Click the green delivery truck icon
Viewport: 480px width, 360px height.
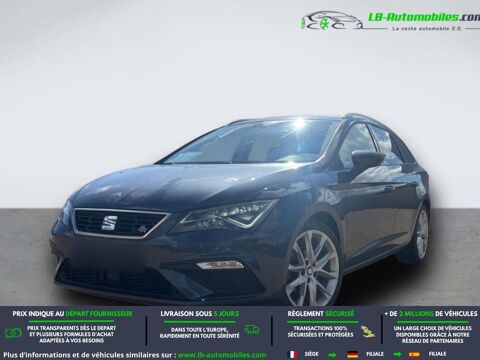point(252,330)
